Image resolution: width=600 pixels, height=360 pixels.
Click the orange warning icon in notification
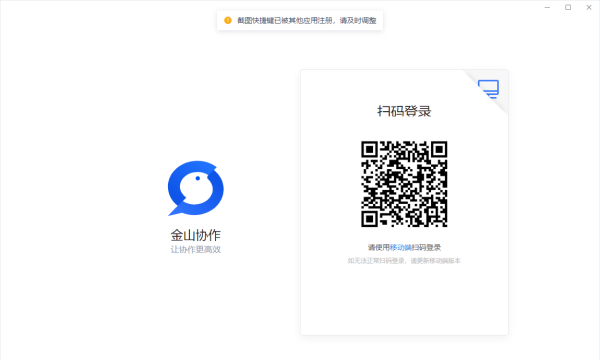(x=228, y=20)
